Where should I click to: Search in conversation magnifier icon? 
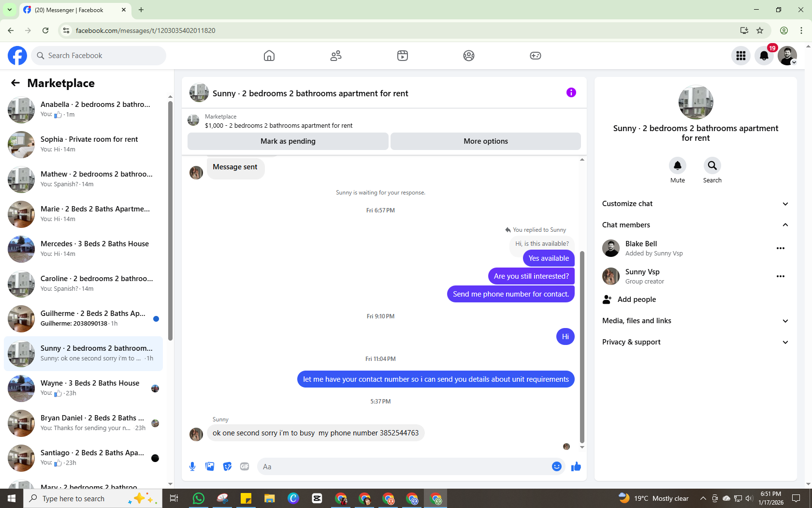pyautogui.click(x=712, y=165)
